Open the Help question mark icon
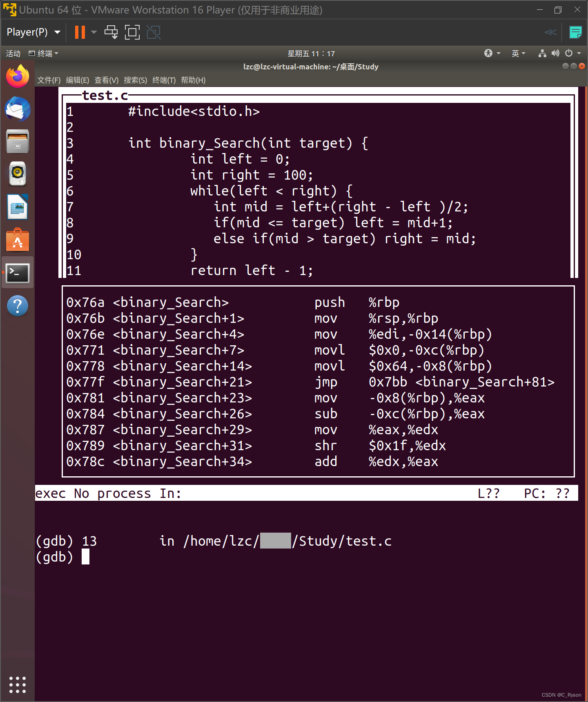 18,305
